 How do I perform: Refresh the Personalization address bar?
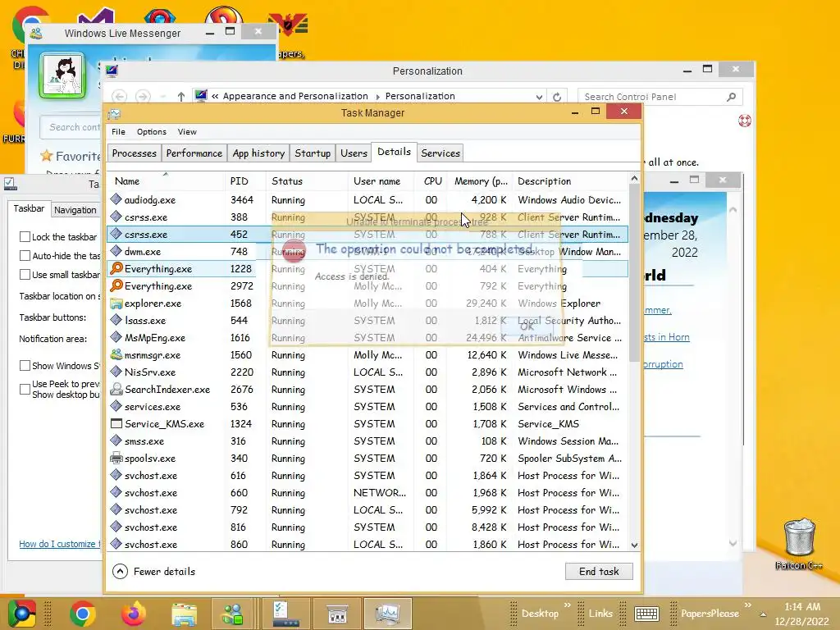pos(557,97)
